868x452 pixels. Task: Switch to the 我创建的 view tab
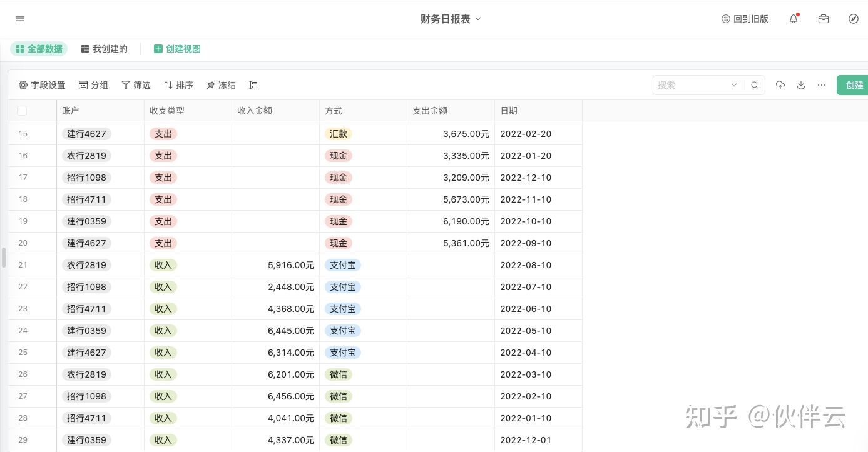pos(104,49)
